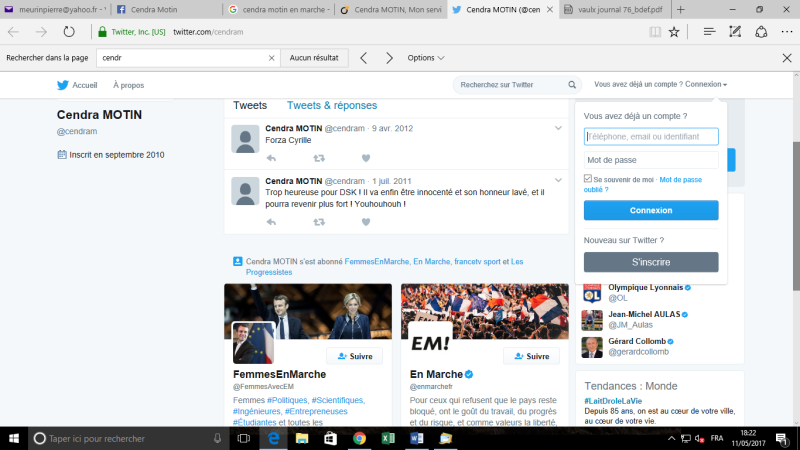
Task: Expand options on the DSK tweet
Action: (x=558, y=180)
